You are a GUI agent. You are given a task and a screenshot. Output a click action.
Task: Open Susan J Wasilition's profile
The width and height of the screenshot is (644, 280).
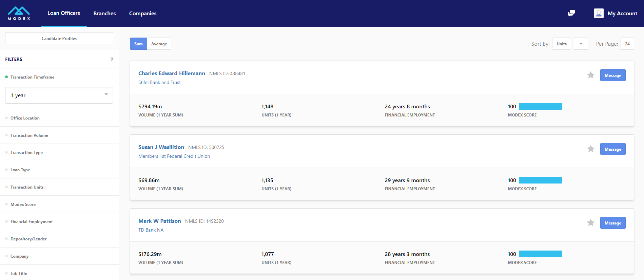click(x=161, y=147)
